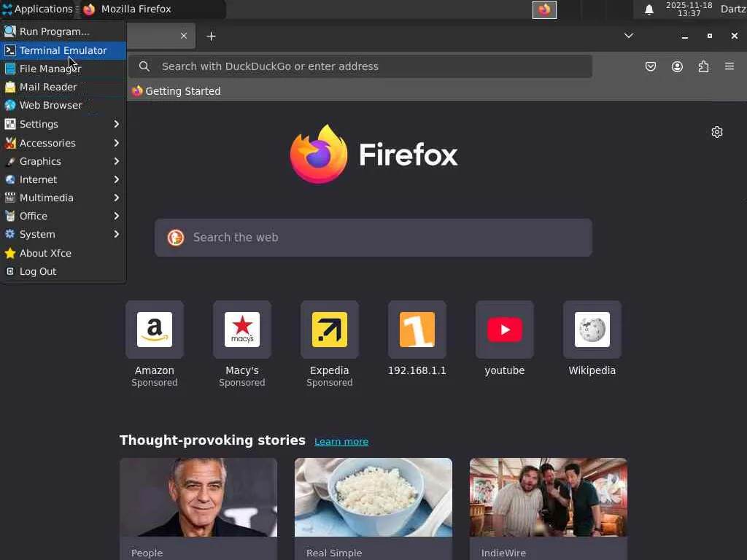The height and width of the screenshot is (560, 747).
Task: Open a new tab with plus button
Action: 211,36
